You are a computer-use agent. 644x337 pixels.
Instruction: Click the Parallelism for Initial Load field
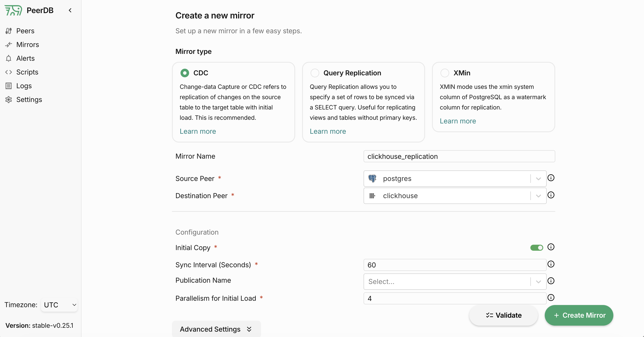tap(455, 298)
